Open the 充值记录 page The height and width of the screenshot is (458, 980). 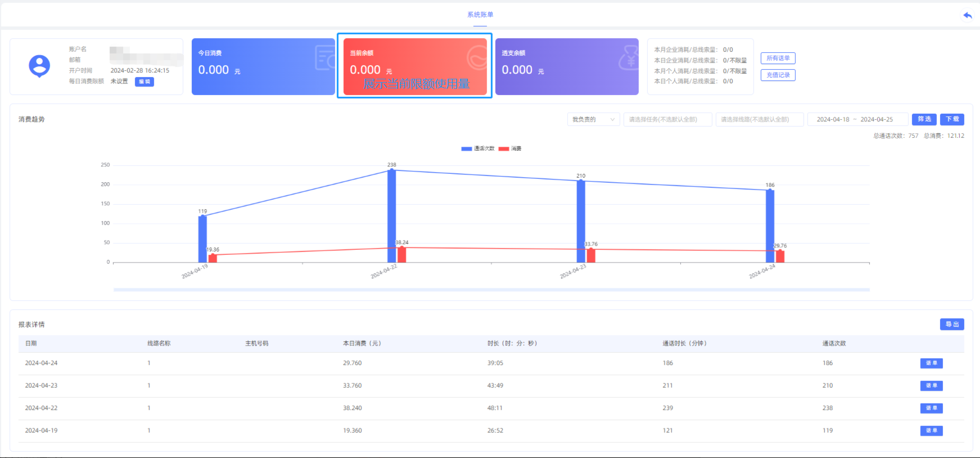click(778, 75)
